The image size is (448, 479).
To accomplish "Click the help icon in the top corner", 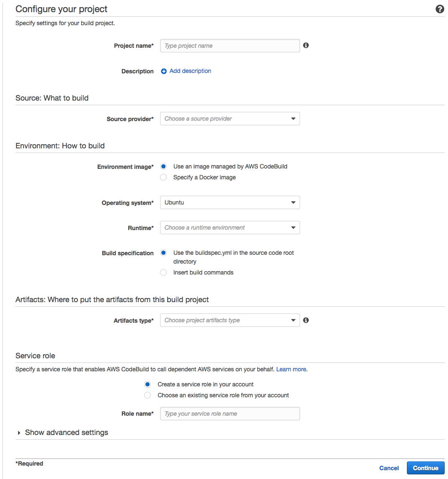I will tap(440, 9).
